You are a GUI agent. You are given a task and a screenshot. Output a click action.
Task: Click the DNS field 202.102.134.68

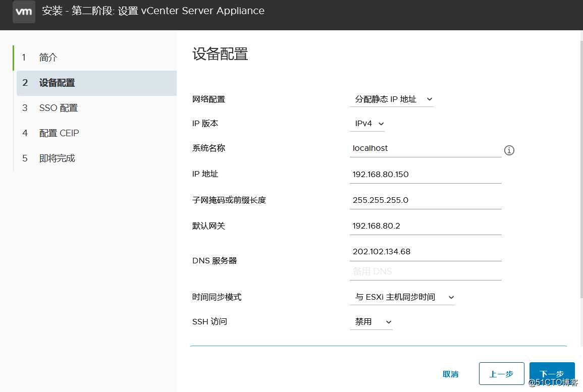point(426,252)
